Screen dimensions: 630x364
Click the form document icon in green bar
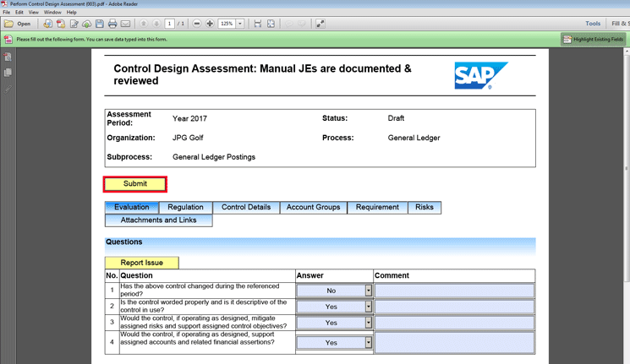click(8, 40)
